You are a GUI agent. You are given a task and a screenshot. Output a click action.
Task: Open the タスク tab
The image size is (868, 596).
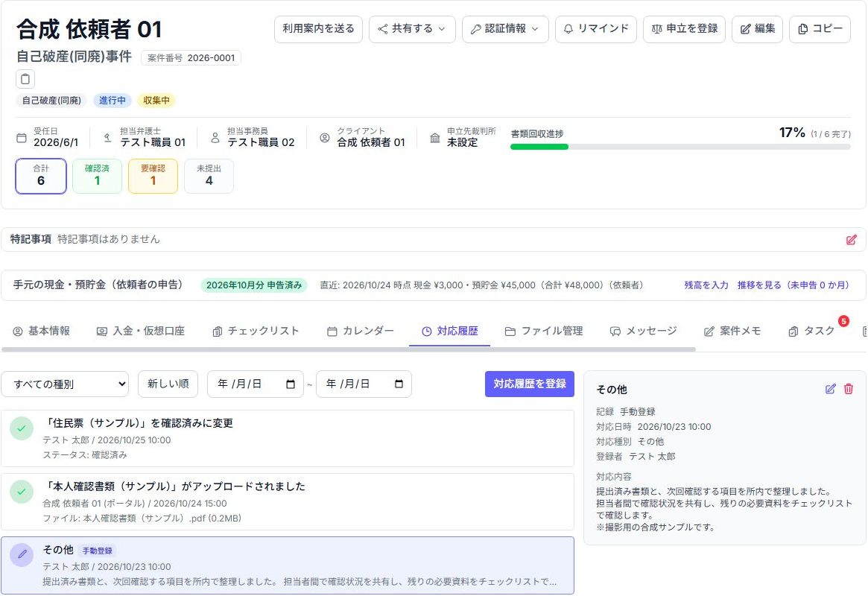(x=811, y=331)
